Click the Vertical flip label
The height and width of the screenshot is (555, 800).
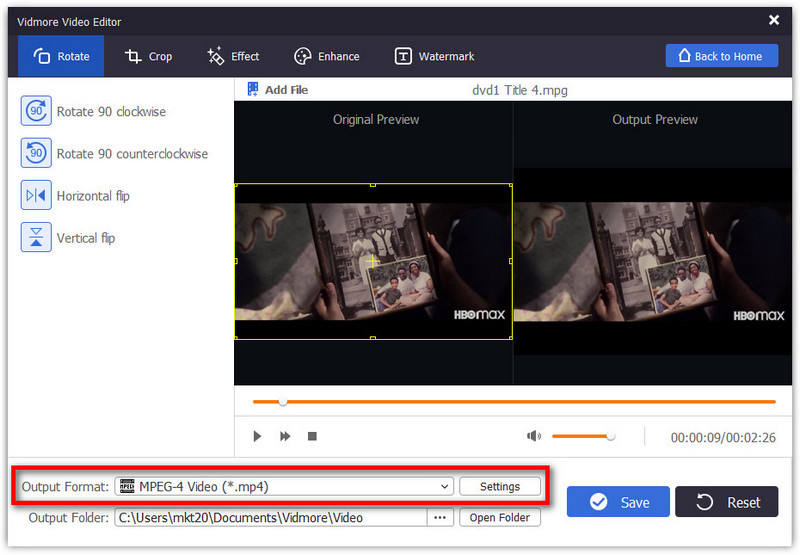pos(86,238)
